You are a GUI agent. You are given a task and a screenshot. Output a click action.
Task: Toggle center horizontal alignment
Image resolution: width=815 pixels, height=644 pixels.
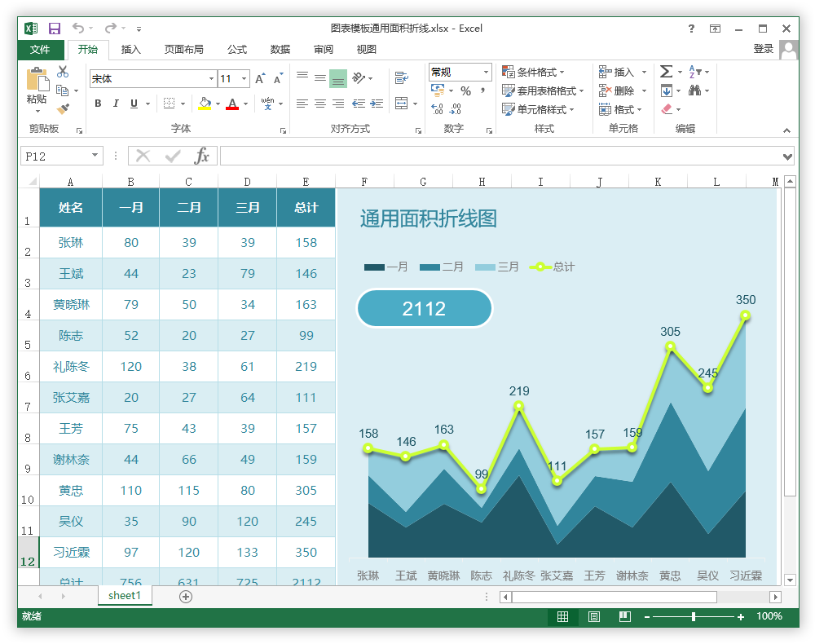(320, 104)
